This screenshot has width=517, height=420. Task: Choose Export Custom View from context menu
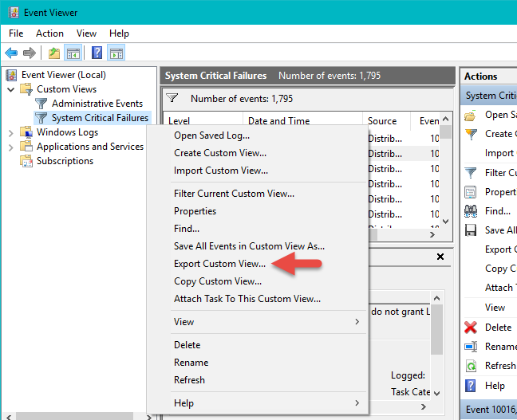(x=219, y=264)
